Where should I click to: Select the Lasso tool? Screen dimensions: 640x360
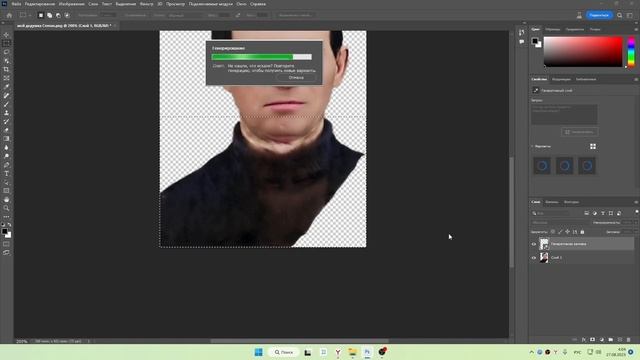(6, 52)
